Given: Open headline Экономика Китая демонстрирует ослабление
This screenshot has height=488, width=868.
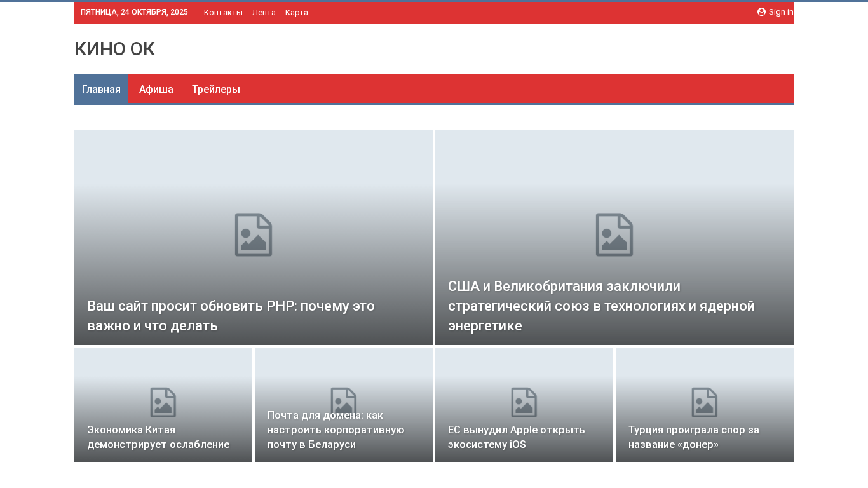Looking at the screenshot, I should (x=158, y=437).
